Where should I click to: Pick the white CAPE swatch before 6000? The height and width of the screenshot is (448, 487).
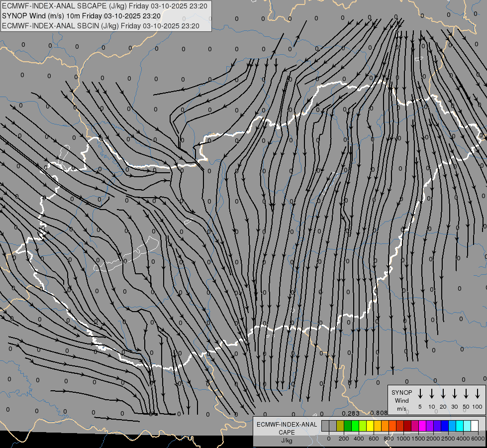click(x=475, y=426)
